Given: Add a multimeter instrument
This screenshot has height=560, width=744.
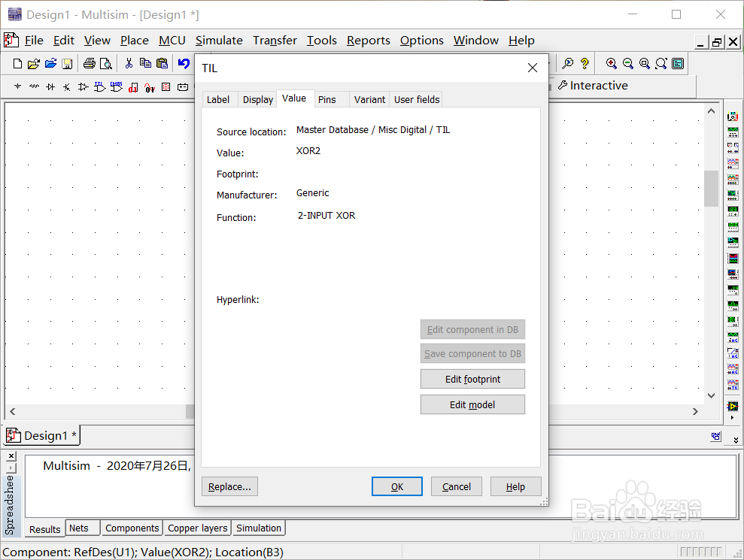Looking at the screenshot, I should coord(733,117).
